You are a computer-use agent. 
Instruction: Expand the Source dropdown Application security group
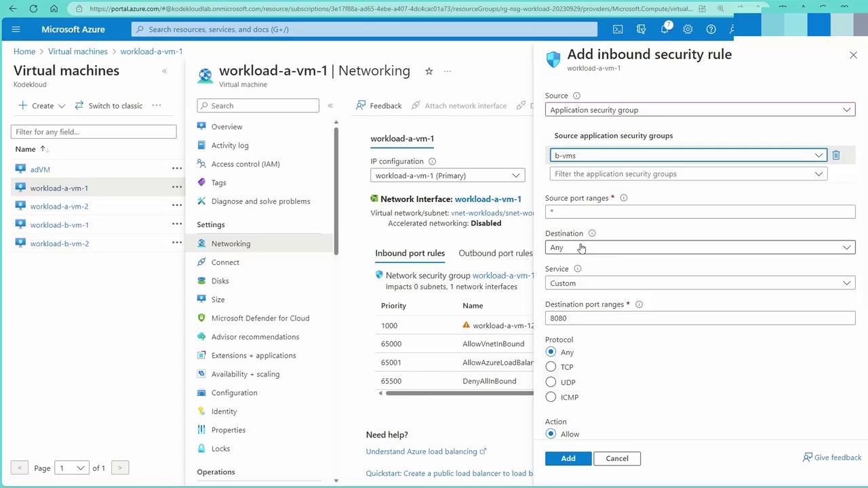click(x=700, y=110)
